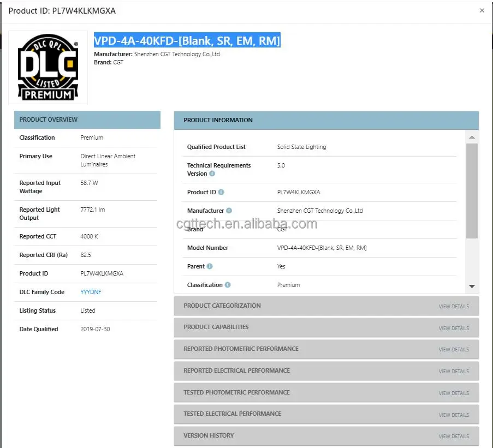The width and height of the screenshot is (493, 448).
Task: Click the Solid State Lighting value
Action: click(x=301, y=147)
